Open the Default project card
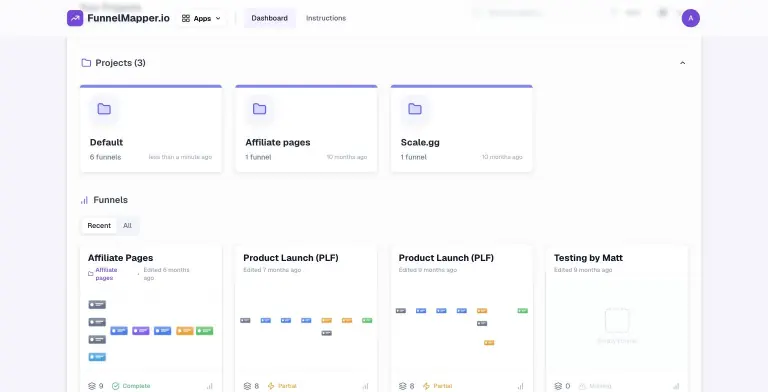The image size is (768, 392). [151, 128]
